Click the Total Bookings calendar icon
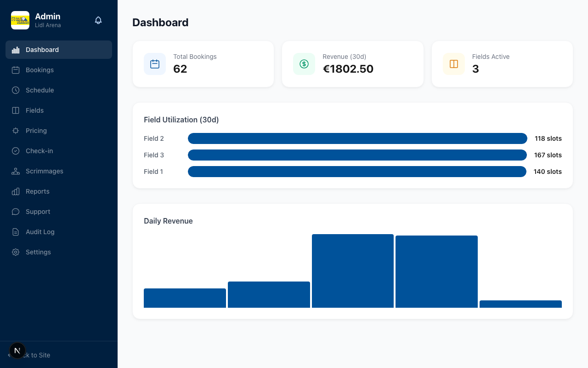588x368 pixels. click(x=155, y=64)
